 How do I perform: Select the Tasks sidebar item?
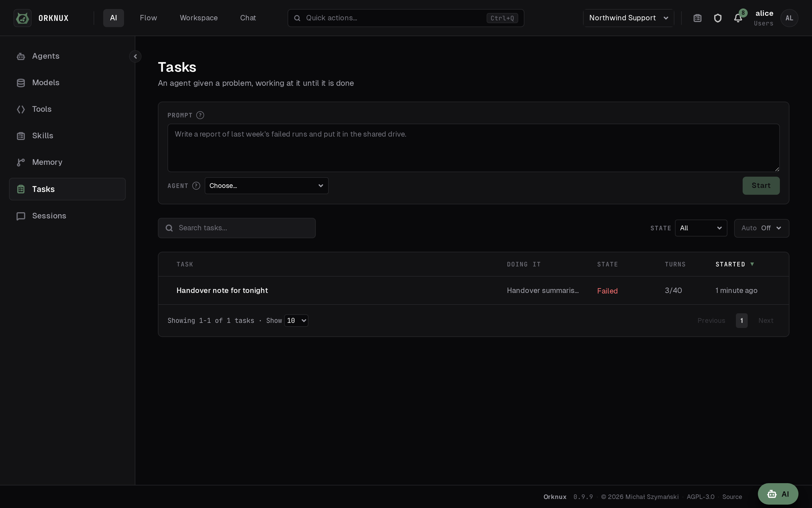(67, 189)
